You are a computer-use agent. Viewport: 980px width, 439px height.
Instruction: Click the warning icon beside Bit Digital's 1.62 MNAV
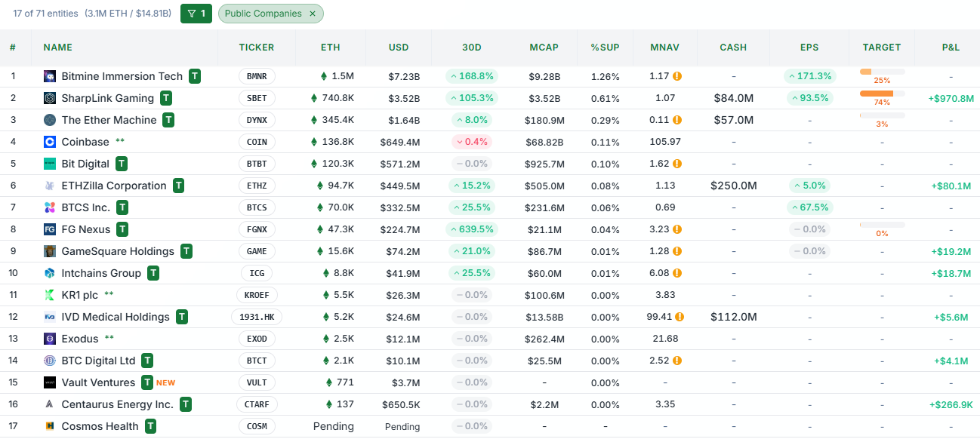pos(677,164)
